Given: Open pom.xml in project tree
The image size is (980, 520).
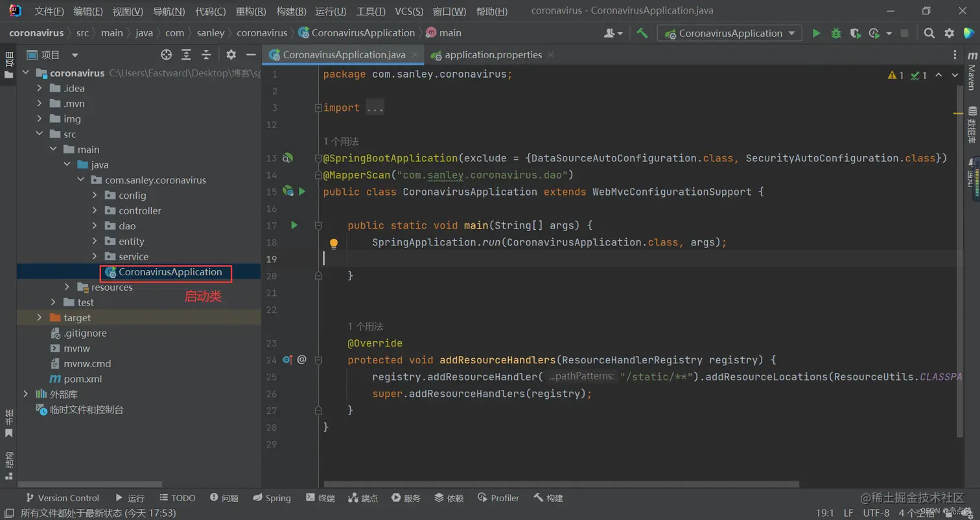Looking at the screenshot, I should (x=82, y=379).
